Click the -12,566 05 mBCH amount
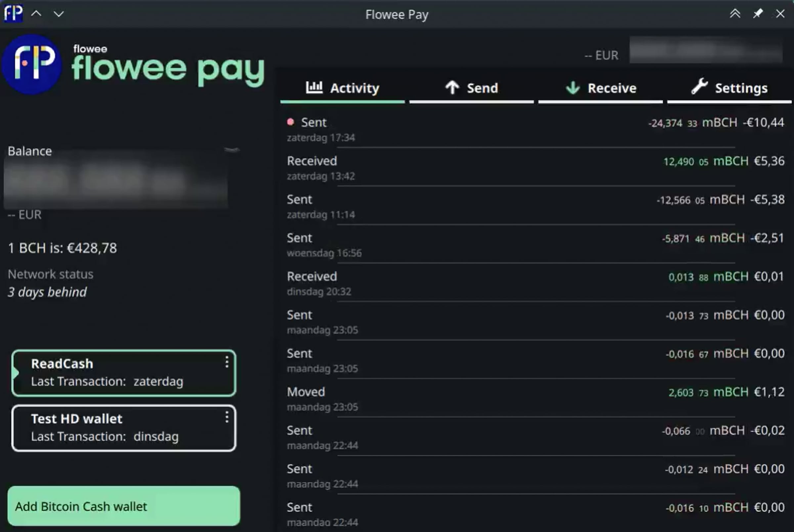Screen dimensions: 794x532 point(700,199)
